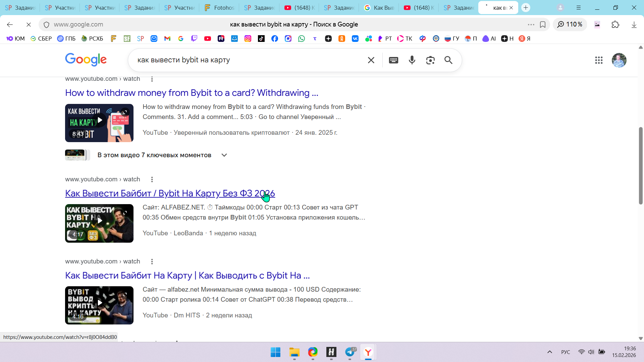This screenshot has height=362, width=644.
Task: Open the on-screen keyboard input tool
Action: click(x=393, y=60)
